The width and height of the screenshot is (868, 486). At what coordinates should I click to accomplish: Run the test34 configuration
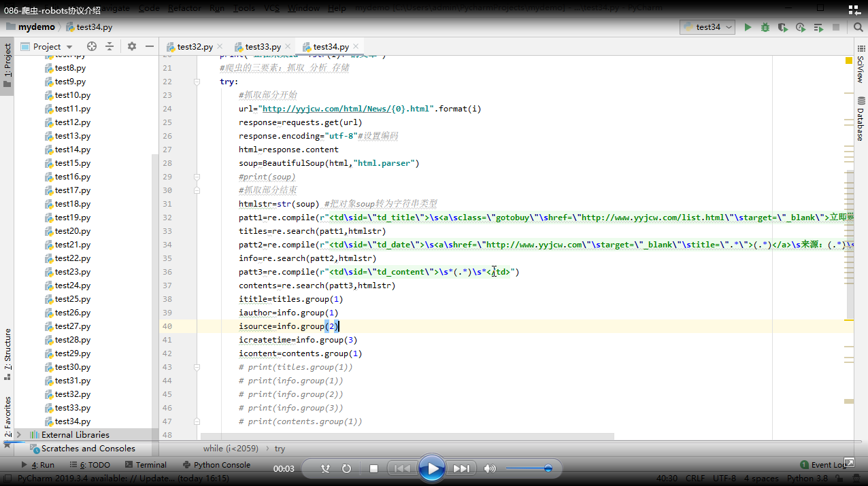[748, 27]
